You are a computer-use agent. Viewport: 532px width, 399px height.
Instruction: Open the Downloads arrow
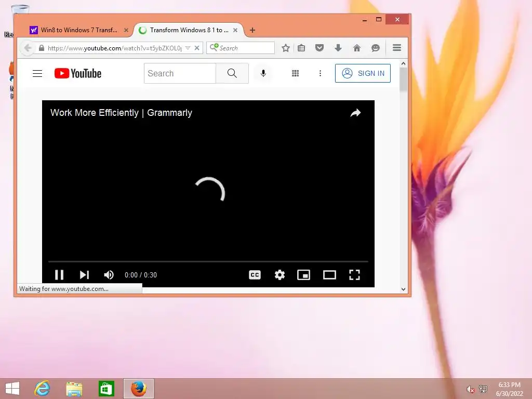pyautogui.click(x=338, y=48)
